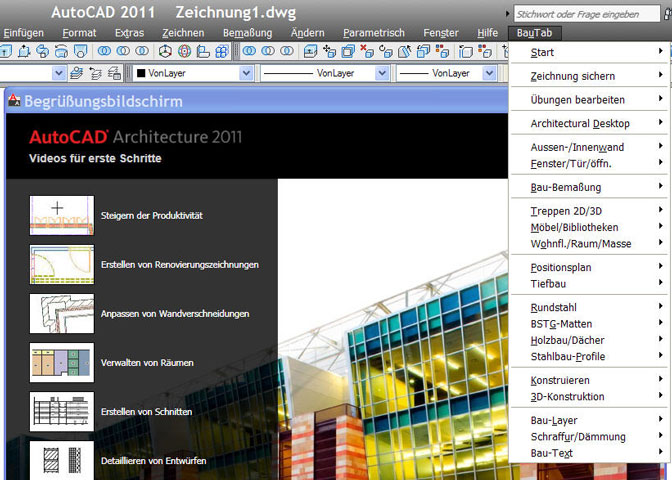Open the Ändern menu
This screenshot has height=480, width=672.
tap(307, 33)
